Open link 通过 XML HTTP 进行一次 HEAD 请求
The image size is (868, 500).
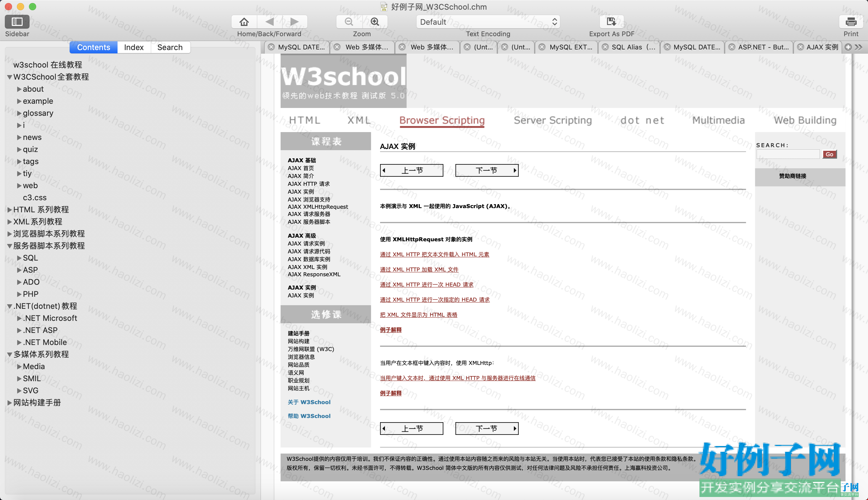pos(427,285)
